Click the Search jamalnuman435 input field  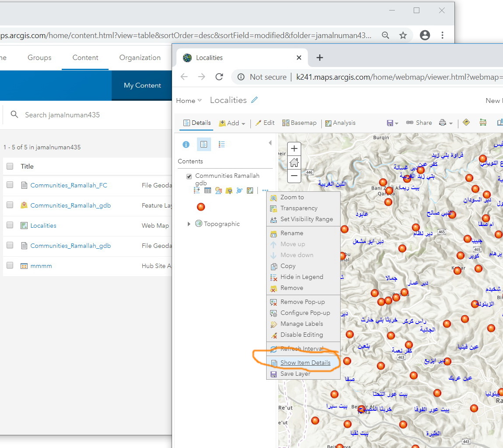click(x=62, y=115)
